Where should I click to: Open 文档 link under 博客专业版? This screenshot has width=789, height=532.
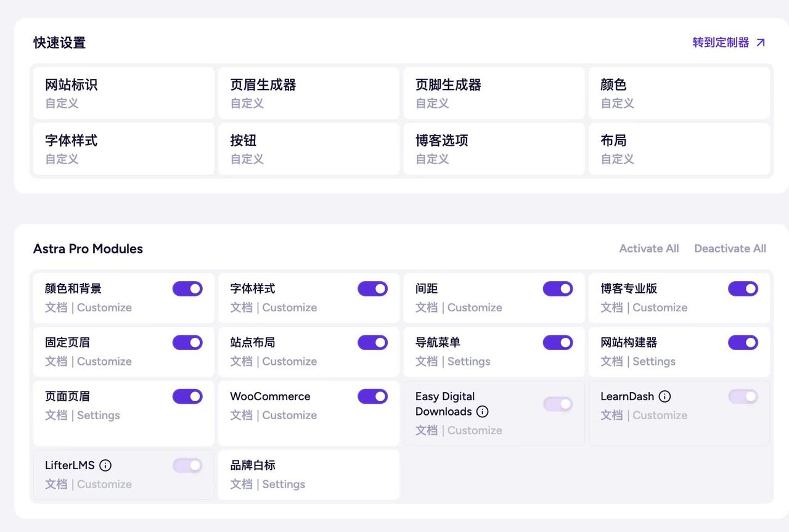pos(612,308)
